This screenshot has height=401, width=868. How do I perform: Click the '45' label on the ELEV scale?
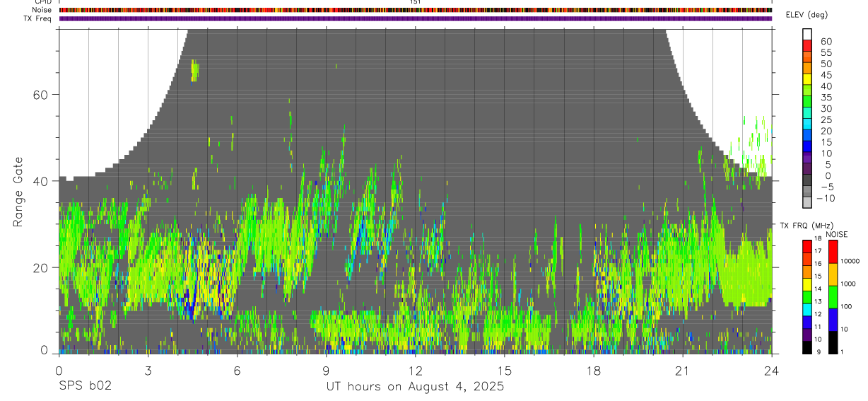tap(826, 75)
